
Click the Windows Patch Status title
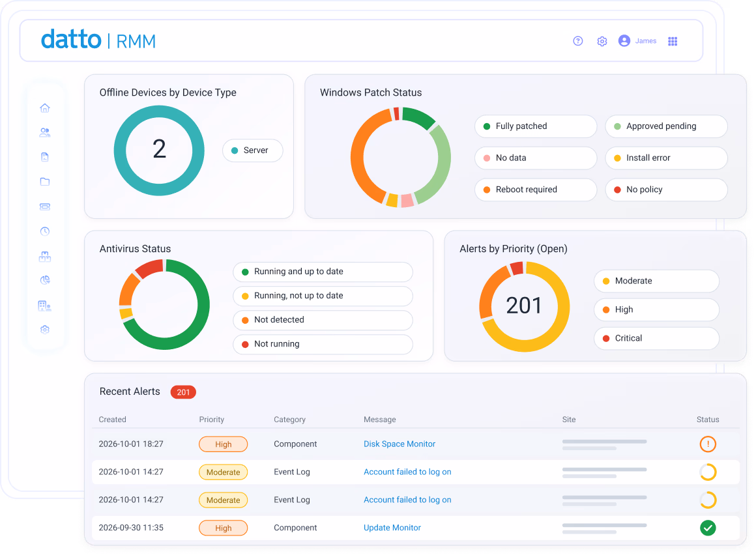tap(371, 93)
